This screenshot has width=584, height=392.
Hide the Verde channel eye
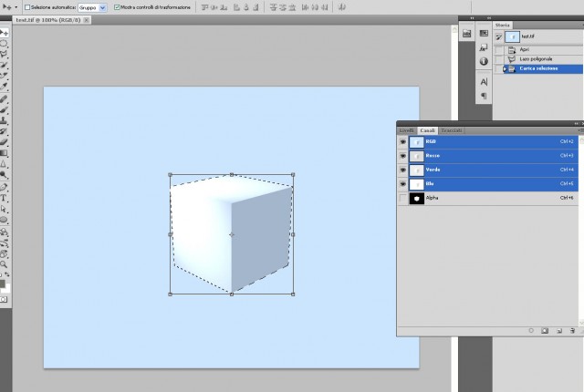pos(403,170)
